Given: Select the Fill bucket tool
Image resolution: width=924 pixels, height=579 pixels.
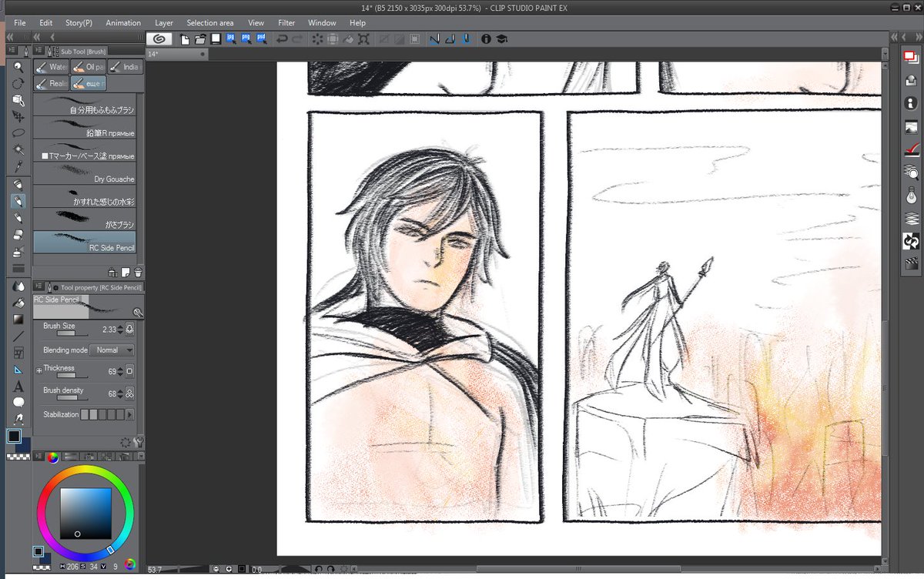Looking at the screenshot, I should click(18, 303).
